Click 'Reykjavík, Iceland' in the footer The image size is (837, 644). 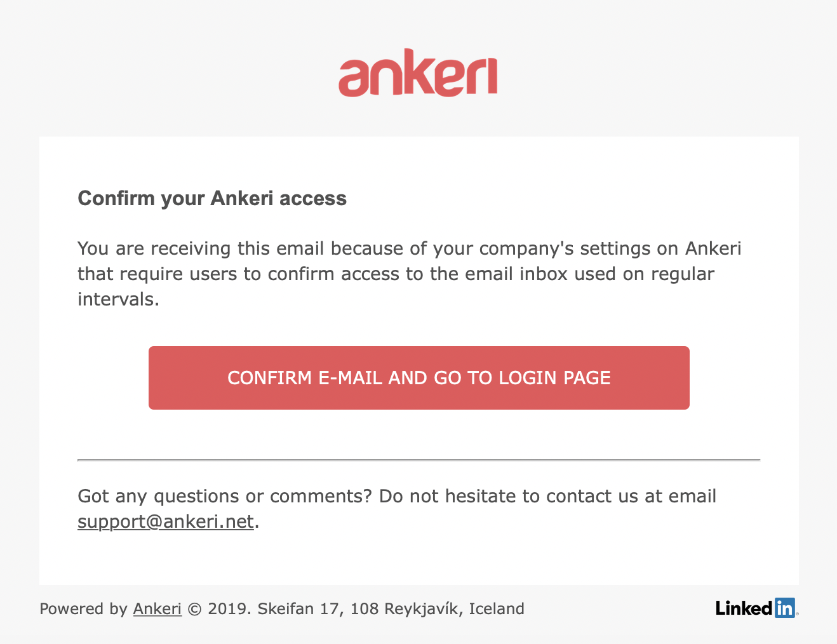455,608
